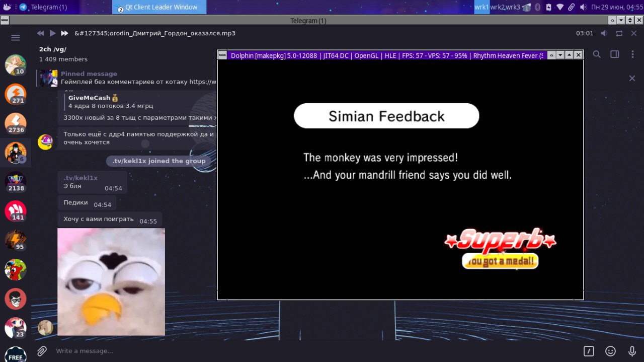Viewport: 644px width, 362px height.
Task: Open Dolphin window menu button at title left
Action: pos(222,55)
